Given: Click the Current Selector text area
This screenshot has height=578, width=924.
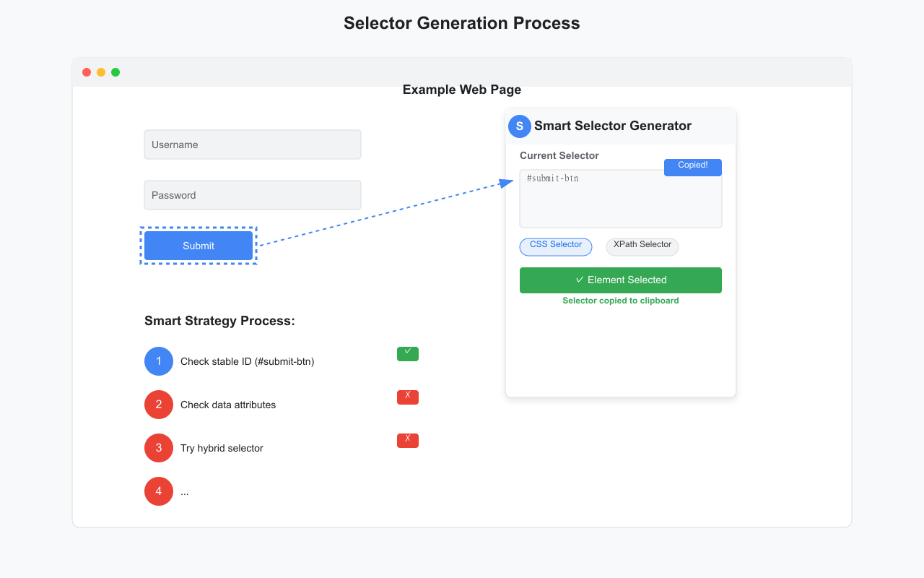Looking at the screenshot, I should (621, 199).
